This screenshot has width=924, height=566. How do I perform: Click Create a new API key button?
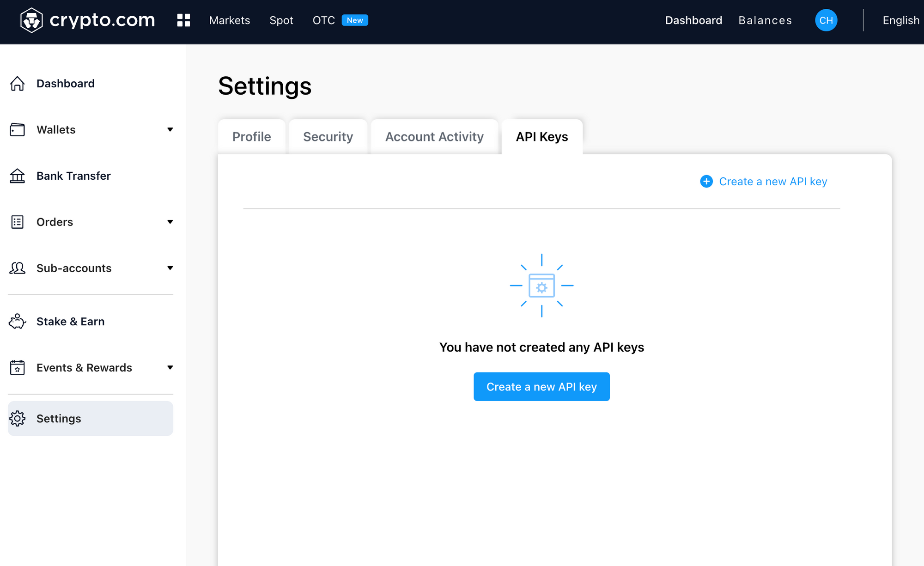point(541,387)
